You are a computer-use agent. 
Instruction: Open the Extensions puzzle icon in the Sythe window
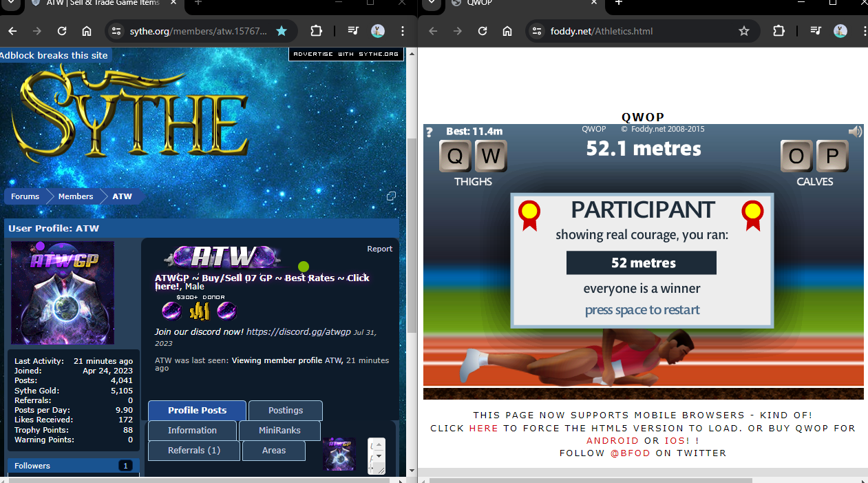coord(316,31)
